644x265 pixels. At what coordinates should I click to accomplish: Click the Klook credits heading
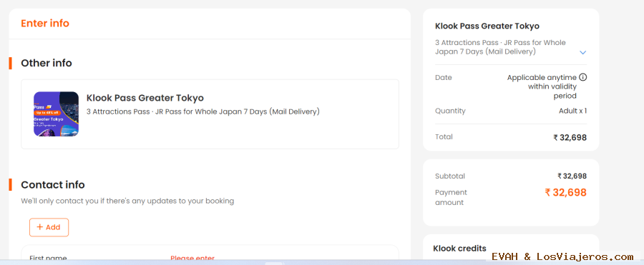(x=459, y=249)
